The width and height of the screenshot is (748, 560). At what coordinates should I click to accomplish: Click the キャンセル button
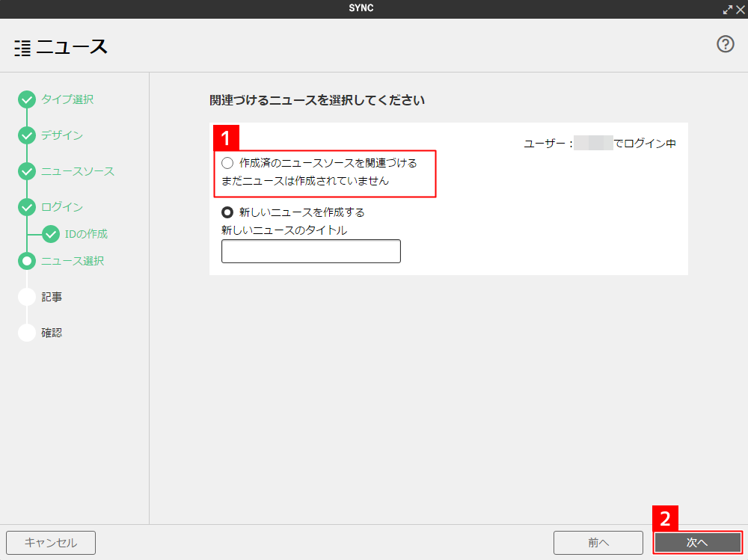[x=51, y=543]
